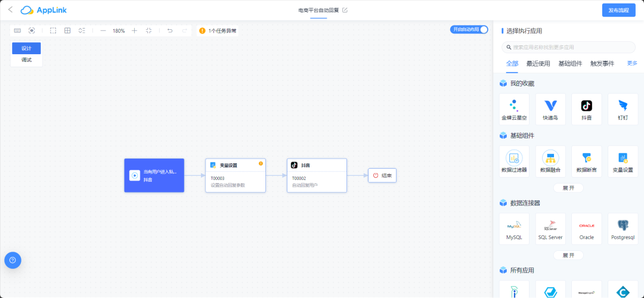
Task: Click the zoom out minus icon
Action: coord(103,30)
